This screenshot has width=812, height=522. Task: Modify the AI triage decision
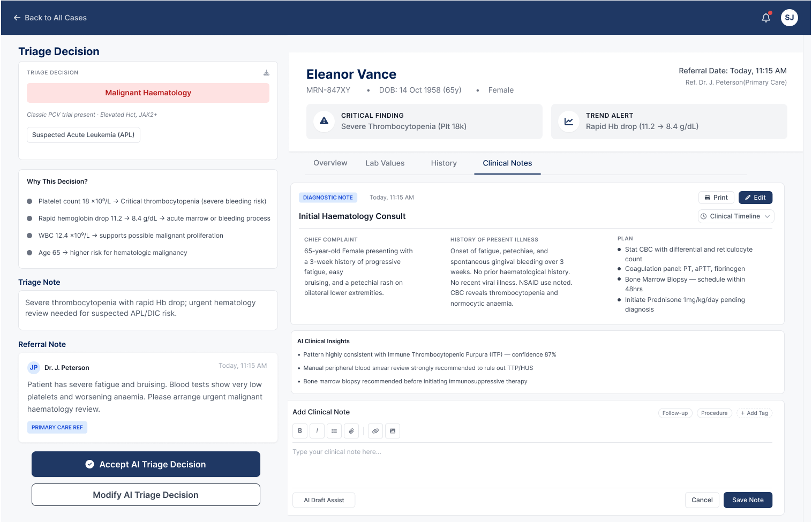[146, 495]
